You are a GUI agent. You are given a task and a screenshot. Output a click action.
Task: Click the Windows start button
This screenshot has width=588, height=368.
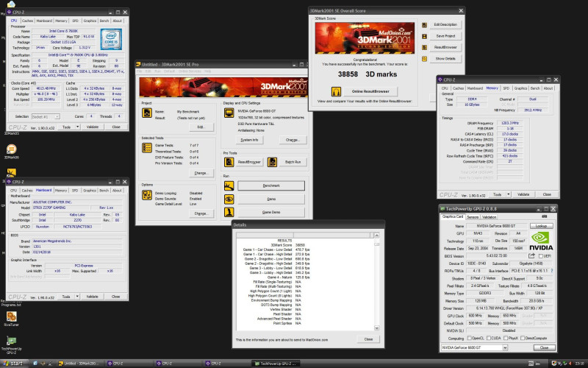point(12,364)
